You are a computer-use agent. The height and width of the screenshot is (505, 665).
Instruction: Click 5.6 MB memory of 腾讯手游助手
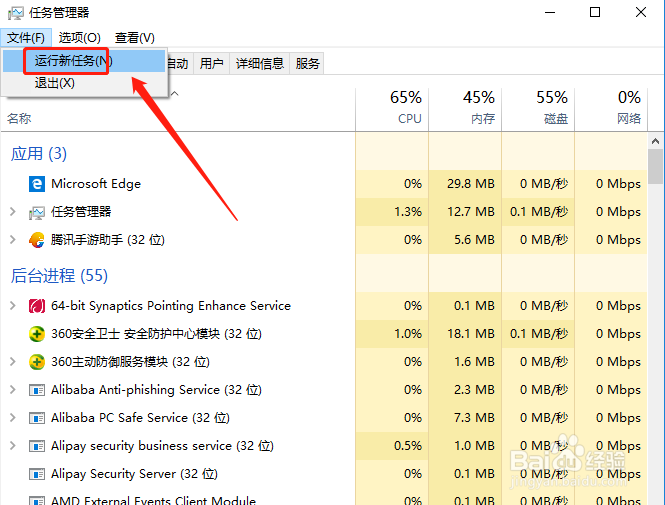(475, 240)
